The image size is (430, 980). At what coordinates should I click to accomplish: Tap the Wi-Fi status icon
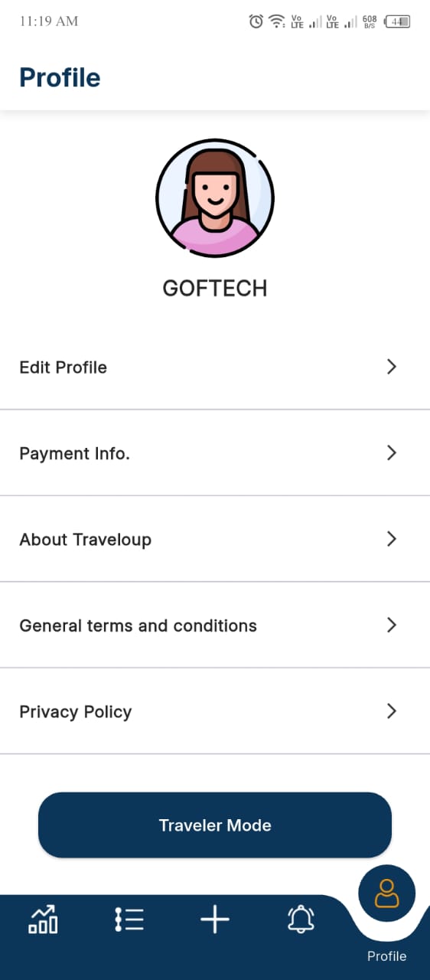[277, 21]
